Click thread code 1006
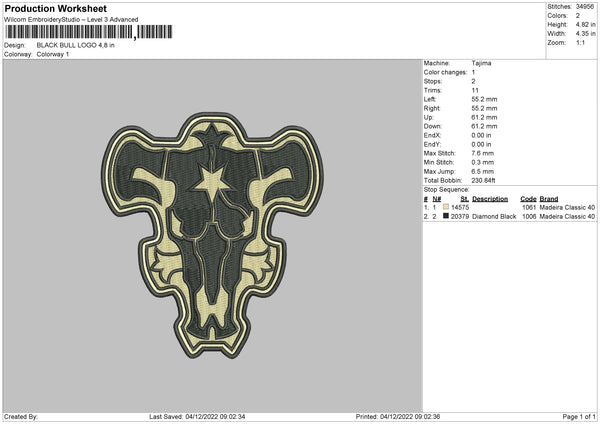Screen dimensions: 600x424 coord(529,217)
